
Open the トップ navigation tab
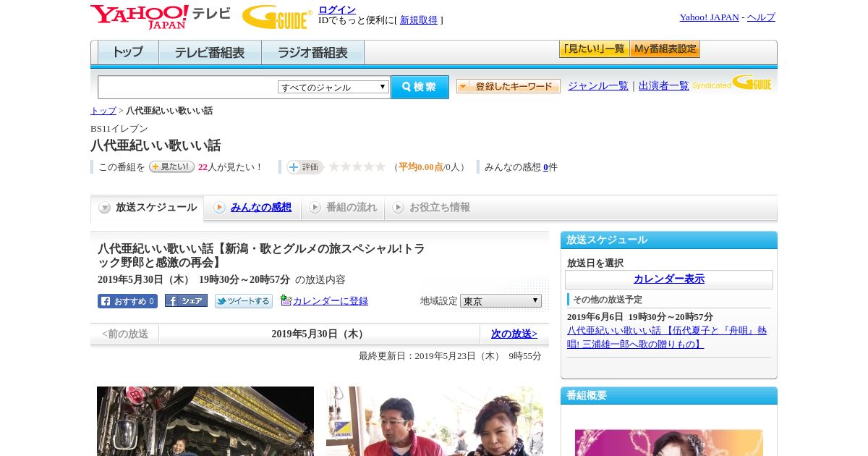click(x=128, y=53)
